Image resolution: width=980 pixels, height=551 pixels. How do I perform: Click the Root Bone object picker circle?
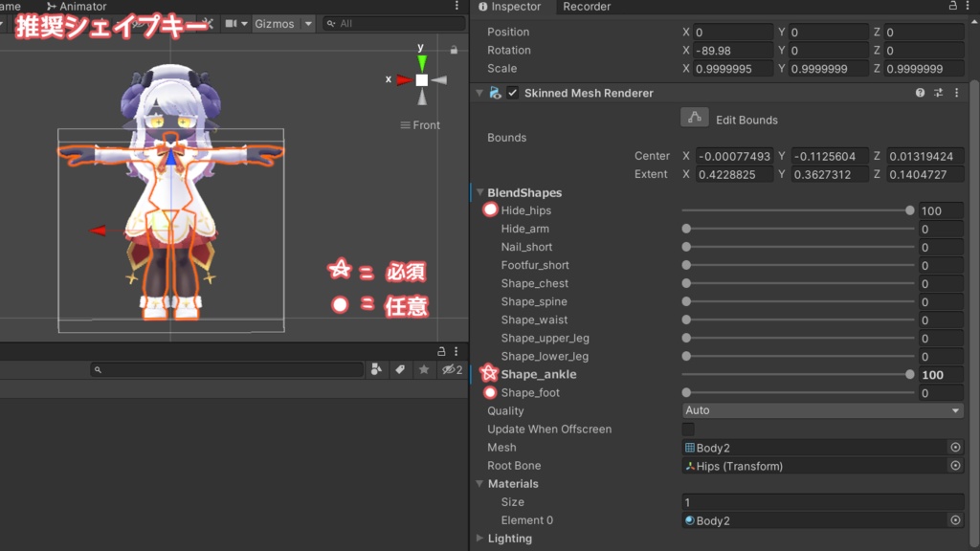pos(955,466)
